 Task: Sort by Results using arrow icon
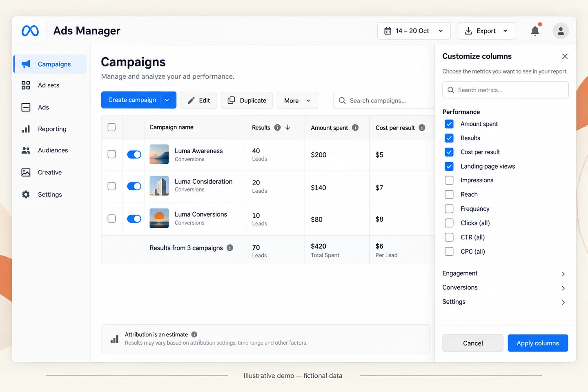288,127
